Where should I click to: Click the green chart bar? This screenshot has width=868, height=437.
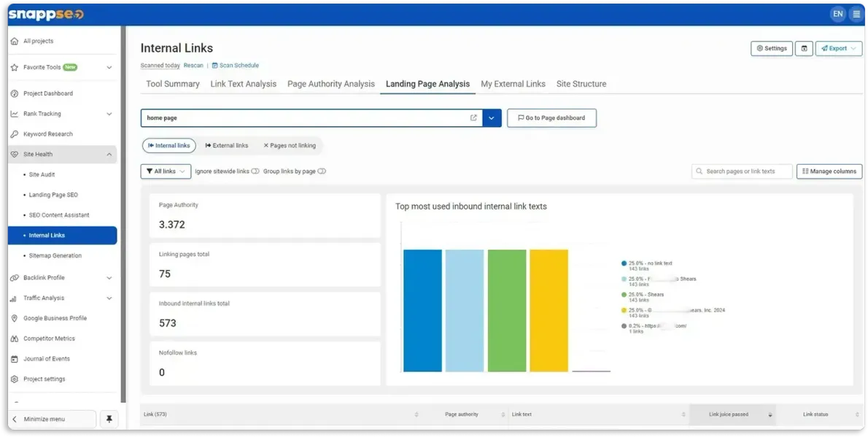click(x=506, y=311)
